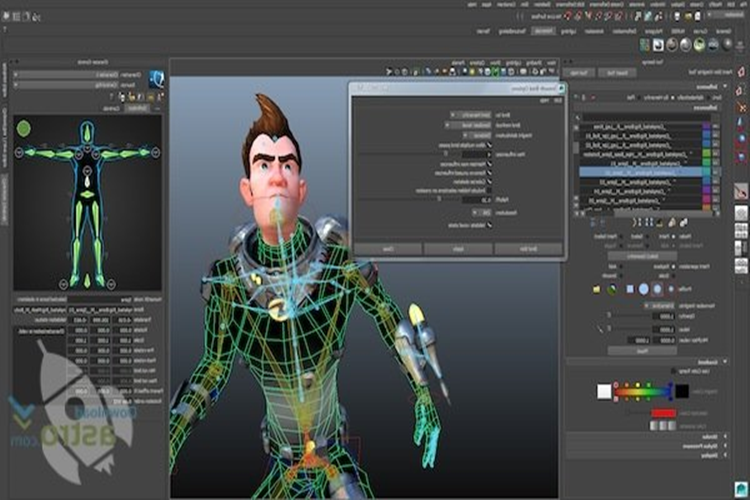750x500 pixels.
Task: Click the green-tinted sphere shelf icon
Action: (x=699, y=45)
